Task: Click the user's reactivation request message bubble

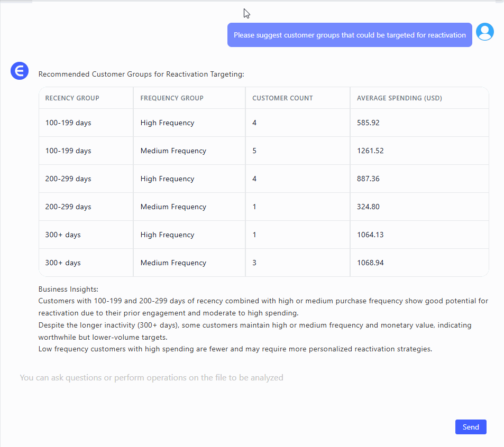Action: coord(350,35)
